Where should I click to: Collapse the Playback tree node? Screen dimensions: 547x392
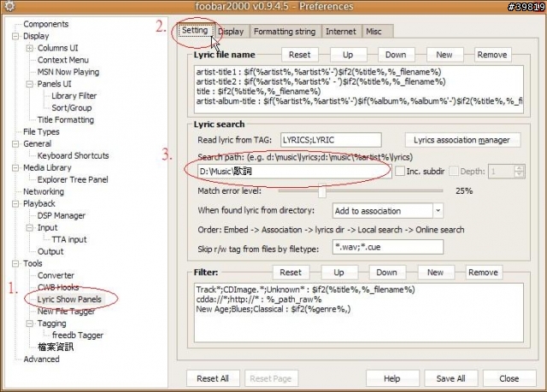click(x=15, y=204)
